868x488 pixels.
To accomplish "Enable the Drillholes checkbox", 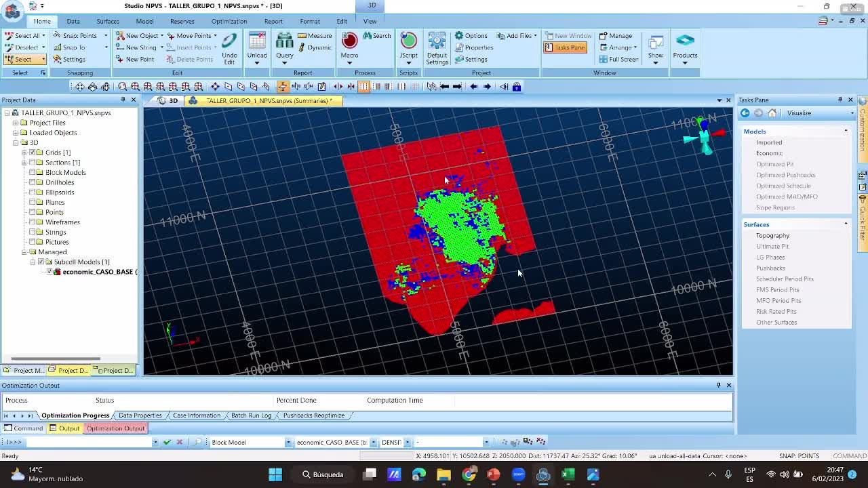I will [x=33, y=182].
